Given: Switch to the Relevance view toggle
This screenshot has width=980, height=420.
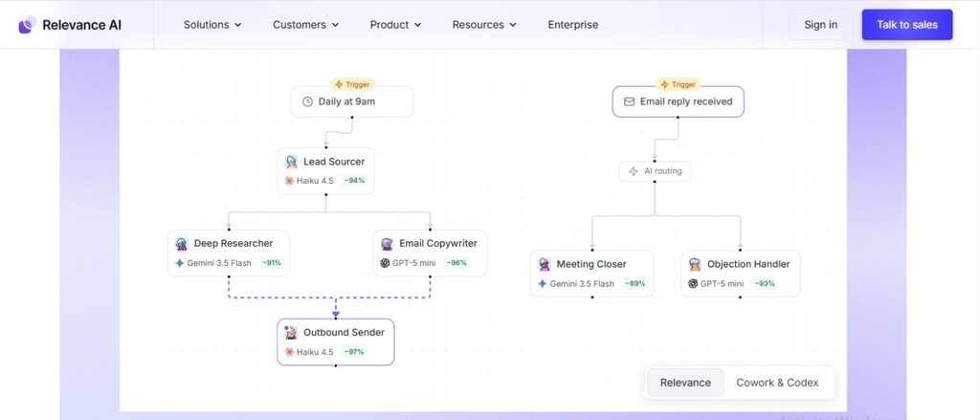Looking at the screenshot, I should point(685,383).
